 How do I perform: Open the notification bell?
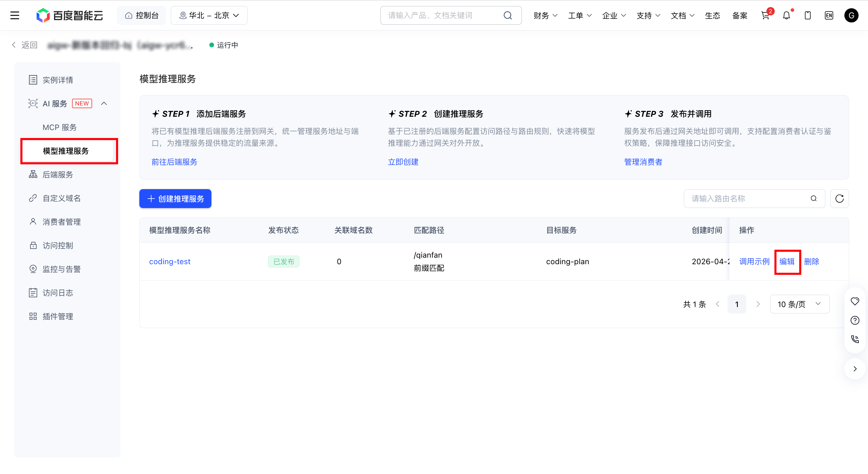pos(787,15)
